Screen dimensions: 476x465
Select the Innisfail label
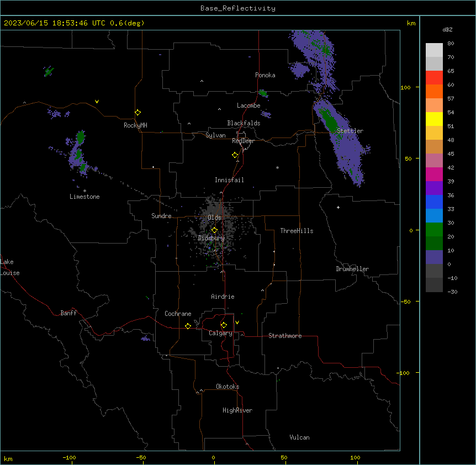click(229, 180)
